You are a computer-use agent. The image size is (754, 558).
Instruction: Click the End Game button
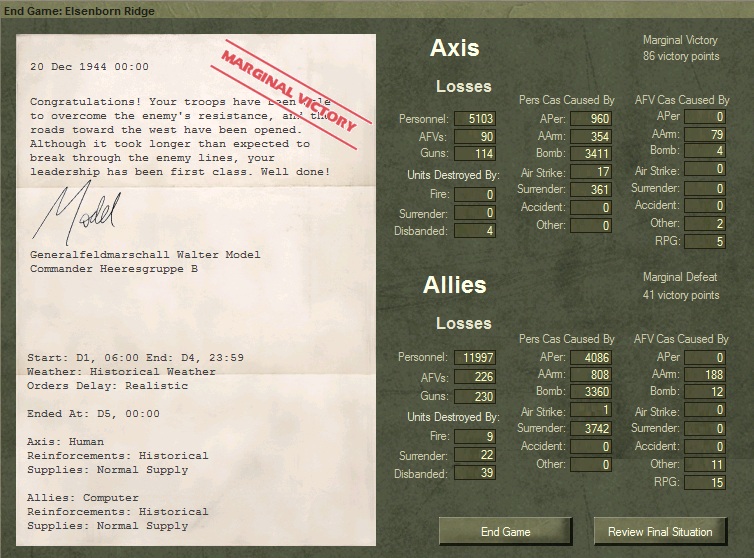(x=505, y=532)
